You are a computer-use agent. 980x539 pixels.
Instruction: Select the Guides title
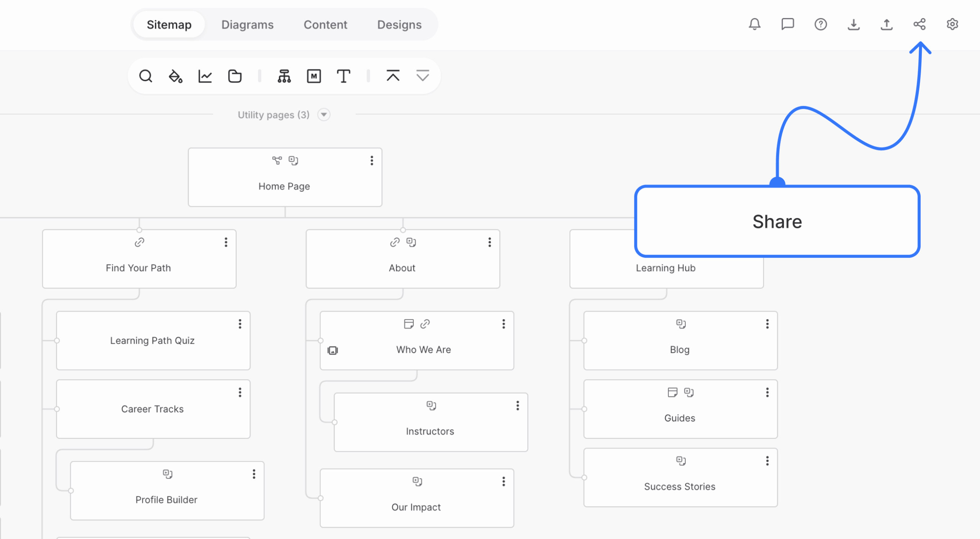(680, 418)
